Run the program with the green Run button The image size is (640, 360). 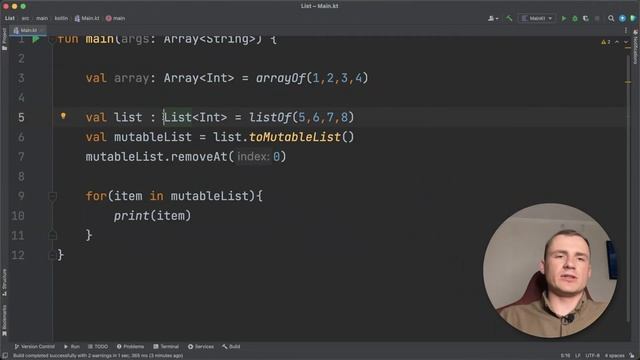pos(564,18)
